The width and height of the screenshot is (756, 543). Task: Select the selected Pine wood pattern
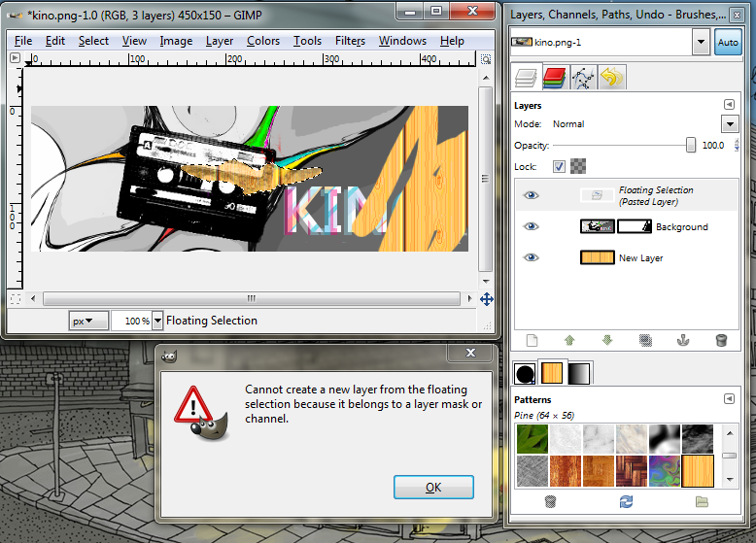(697, 471)
